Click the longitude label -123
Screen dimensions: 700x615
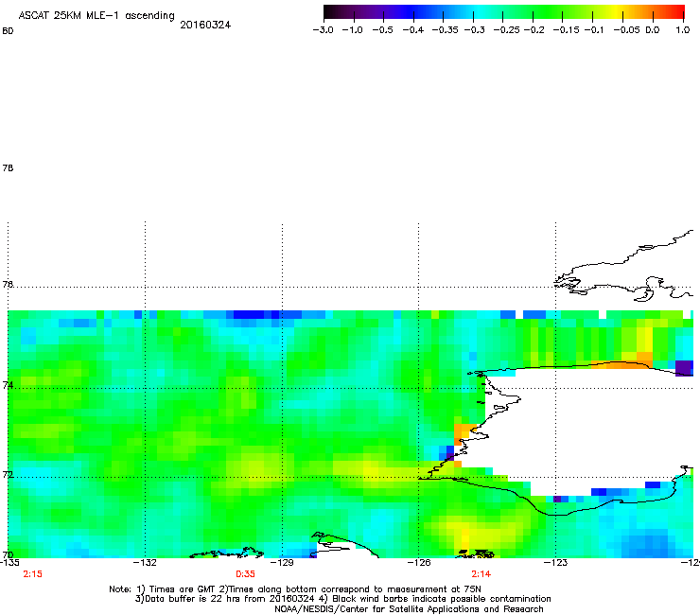click(x=555, y=562)
